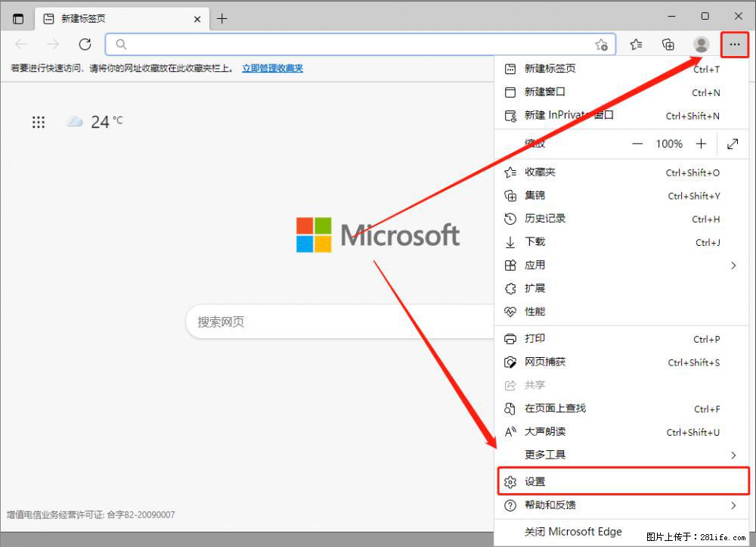Click the tab actions icon at top-left
756x547 pixels.
[17, 17]
